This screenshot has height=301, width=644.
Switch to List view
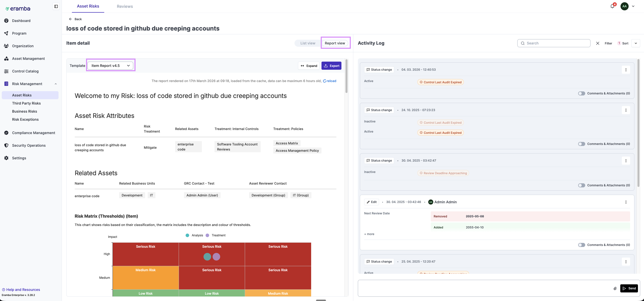point(308,43)
